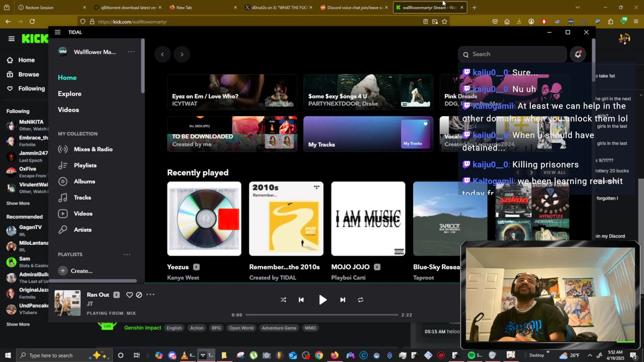The width and height of the screenshot is (644, 362).
Task: Like the Ran Out track heart
Action: pos(129,295)
